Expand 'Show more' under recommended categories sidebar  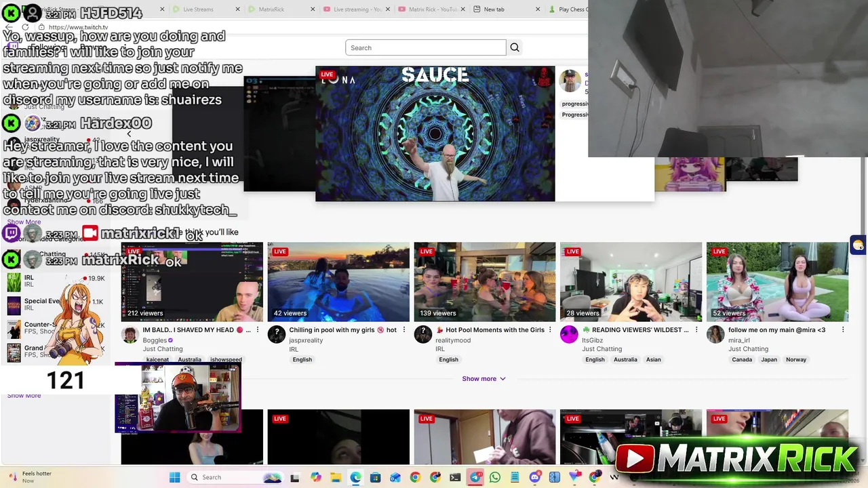(24, 395)
